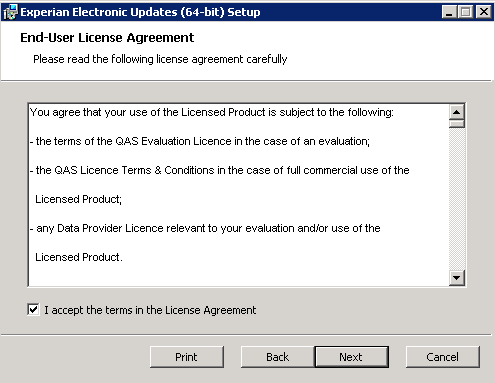Screen dimensions: 495x383
Task: Click the QAS Evaluation Licence line in the text
Action: point(200,141)
